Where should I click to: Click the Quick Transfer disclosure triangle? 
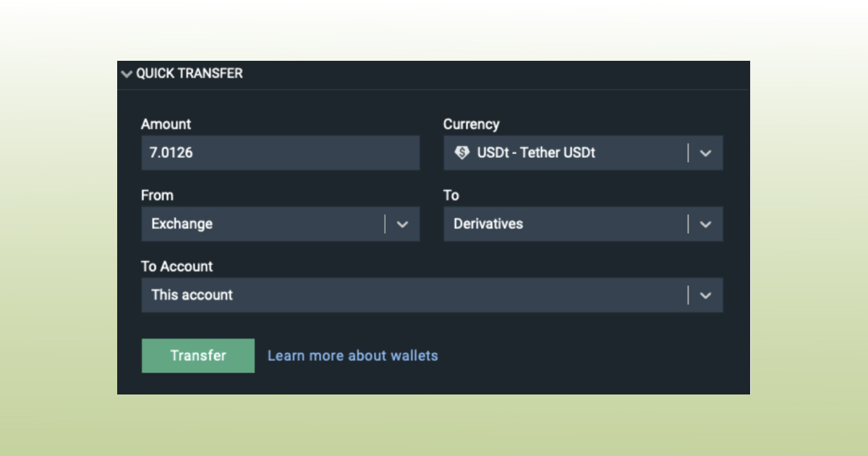click(x=127, y=73)
